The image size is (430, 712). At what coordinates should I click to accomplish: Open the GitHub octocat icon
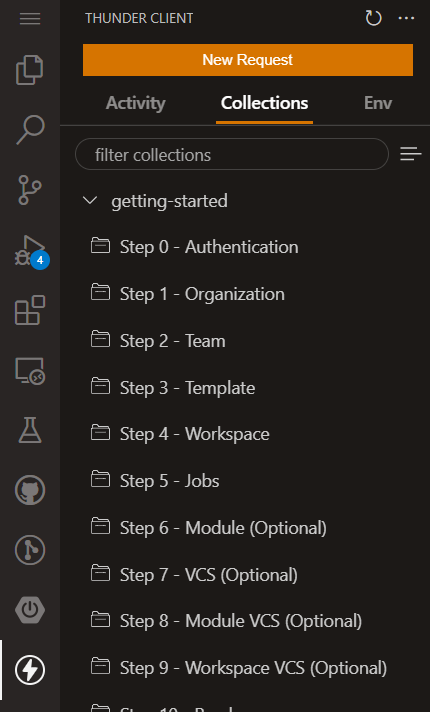point(30,490)
